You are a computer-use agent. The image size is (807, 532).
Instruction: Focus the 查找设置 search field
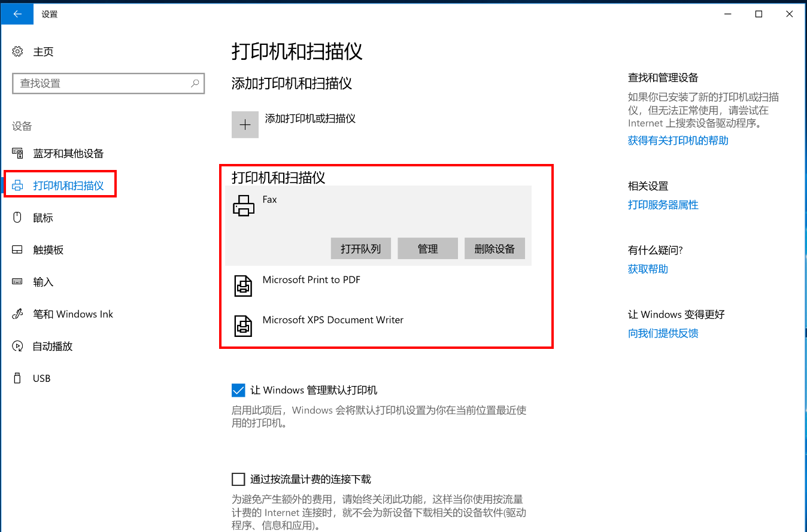(102, 84)
